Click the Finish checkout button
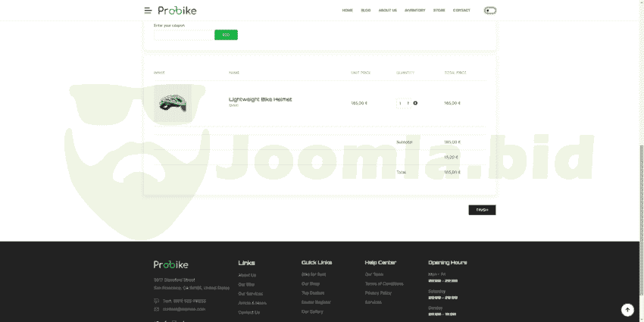The width and height of the screenshot is (644, 322). click(482, 210)
